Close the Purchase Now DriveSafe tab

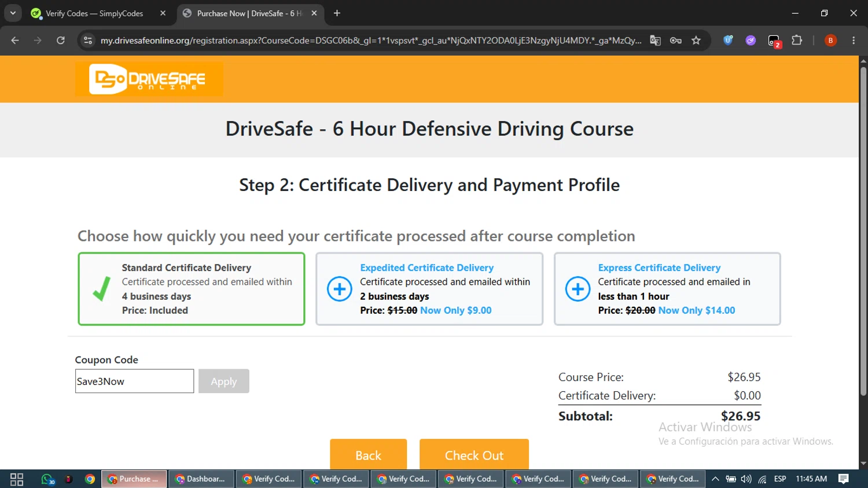(x=314, y=13)
